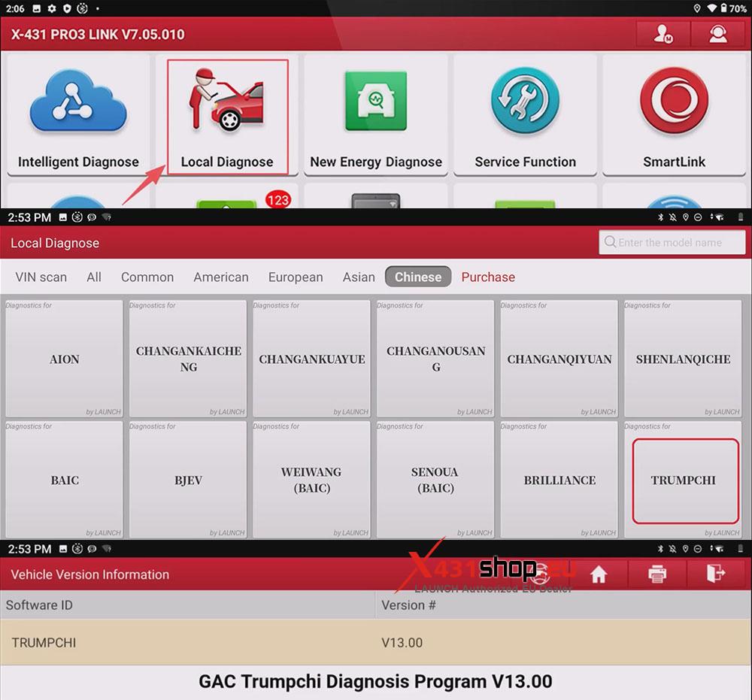Open Intelligent Diagnose cloud icon
The width and height of the screenshot is (752, 700).
pos(78,101)
